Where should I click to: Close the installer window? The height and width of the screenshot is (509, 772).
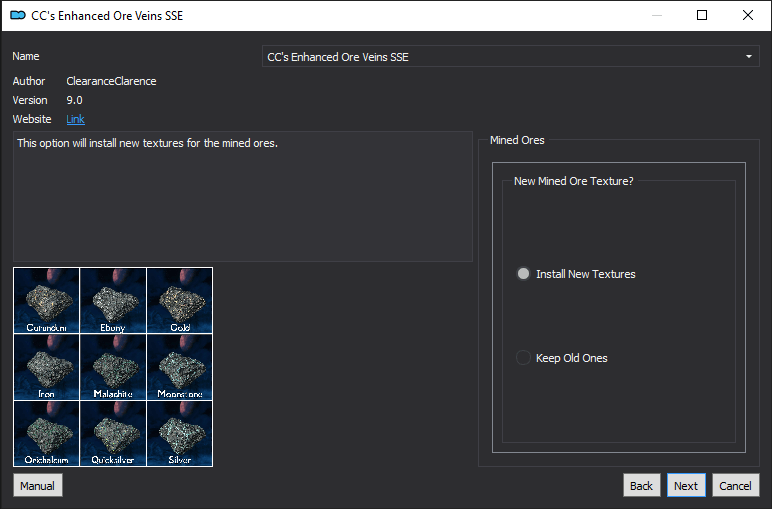[748, 15]
